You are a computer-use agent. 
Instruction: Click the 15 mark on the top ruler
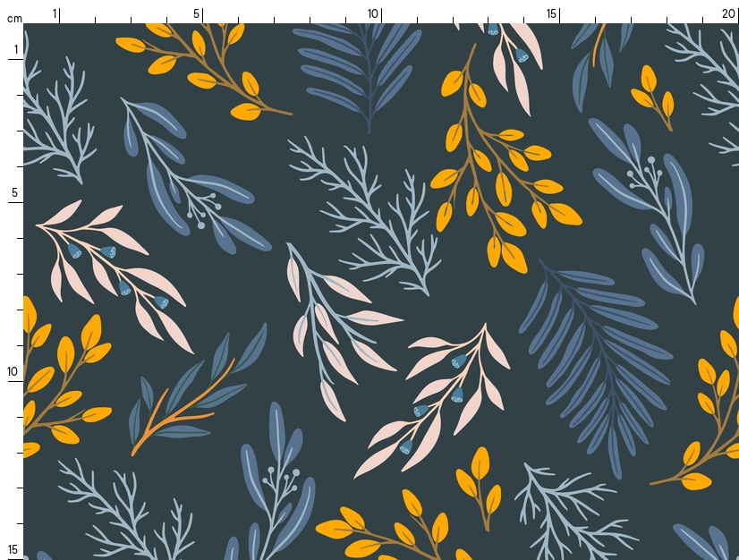pos(552,13)
